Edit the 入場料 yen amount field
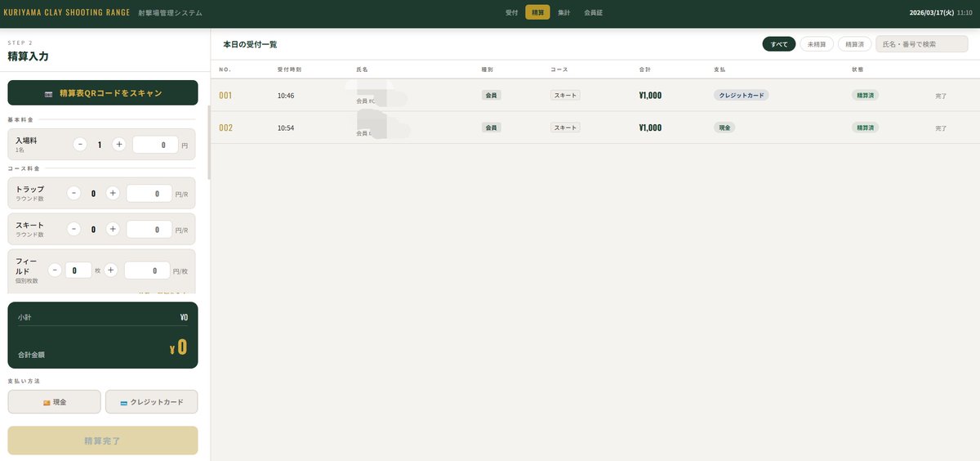The width and height of the screenshot is (980, 461). pos(155,145)
